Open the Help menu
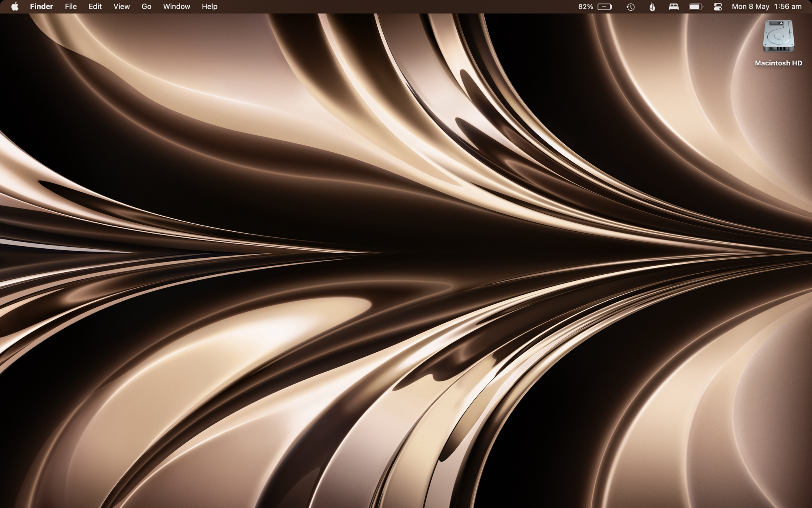This screenshot has height=508, width=812. click(209, 7)
